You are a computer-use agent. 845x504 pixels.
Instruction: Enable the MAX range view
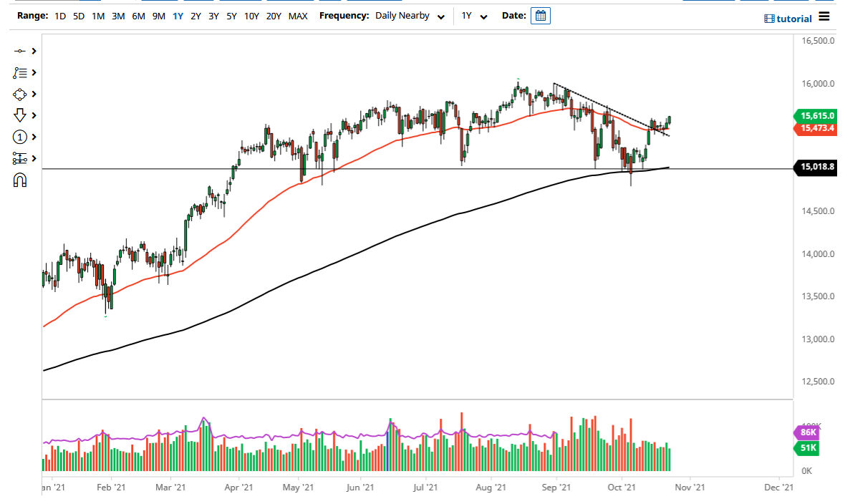click(x=299, y=15)
